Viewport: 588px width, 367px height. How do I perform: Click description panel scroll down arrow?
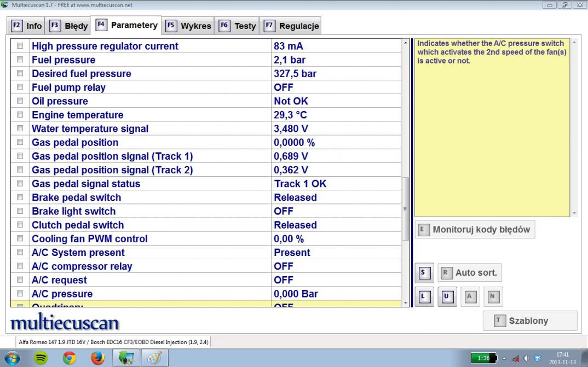[574, 213]
